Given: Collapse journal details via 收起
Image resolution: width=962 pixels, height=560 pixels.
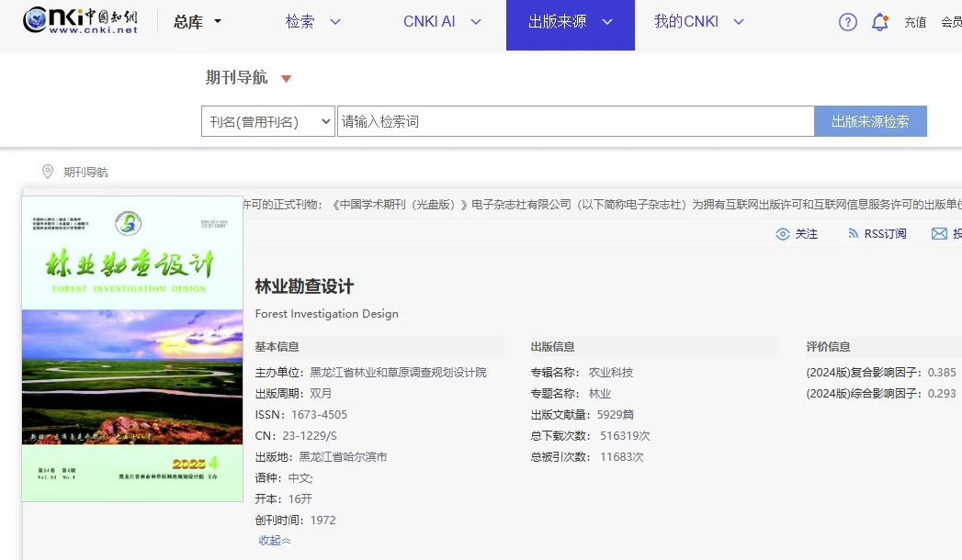Looking at the screenshot, I should click(273, 541).
